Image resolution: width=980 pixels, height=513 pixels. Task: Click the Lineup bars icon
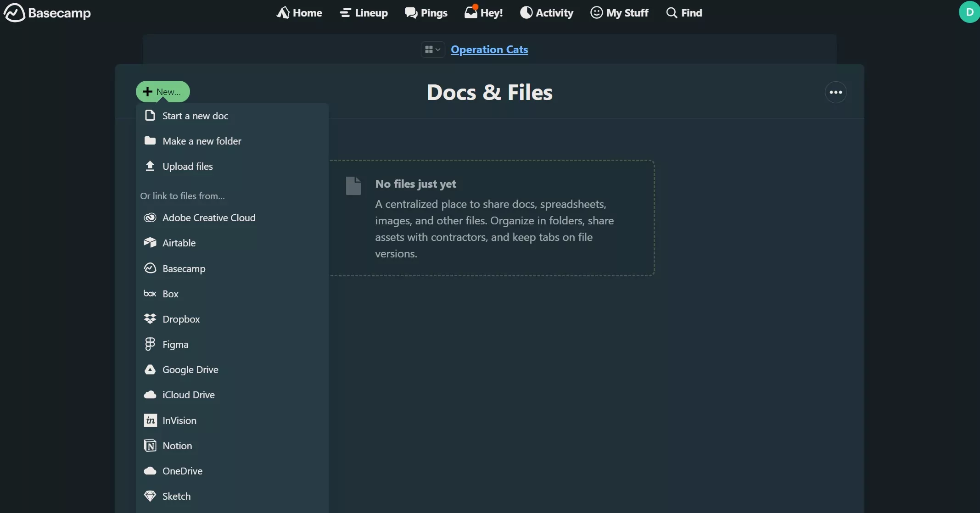coord(346,12)
